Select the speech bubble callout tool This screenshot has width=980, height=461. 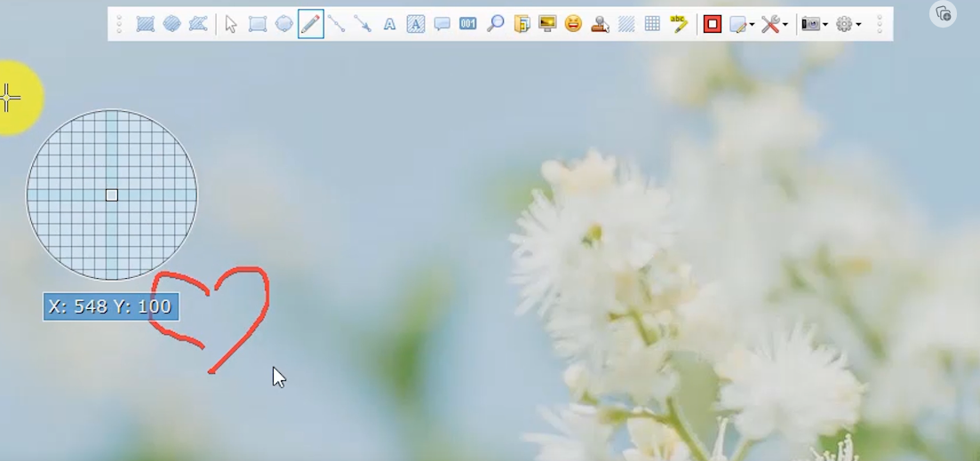[442, 25]
